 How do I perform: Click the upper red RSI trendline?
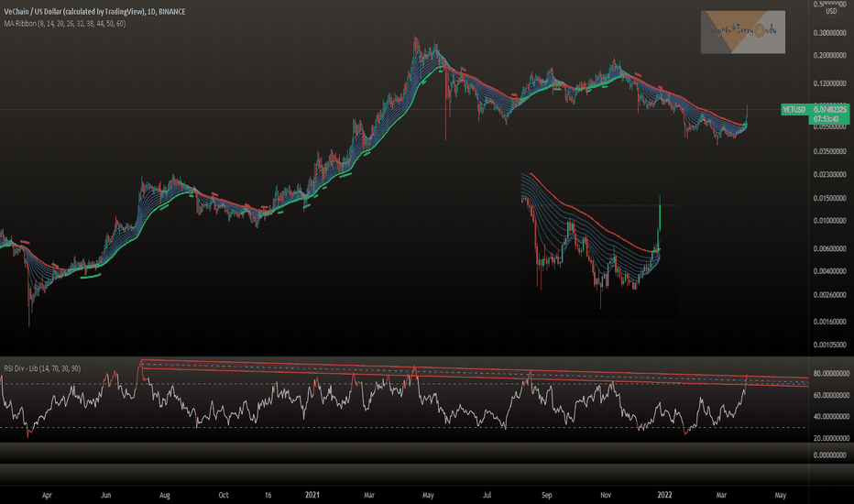click(474, 368)
